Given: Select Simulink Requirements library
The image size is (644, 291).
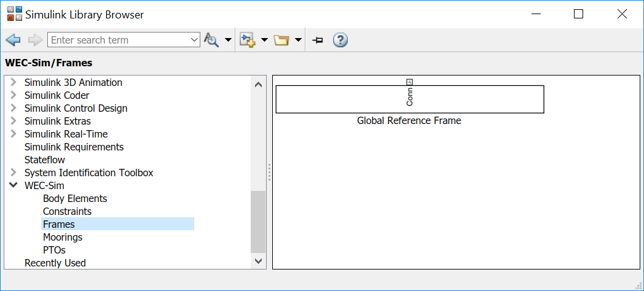Looking at the screenshot, I should (x=74, y=147).
